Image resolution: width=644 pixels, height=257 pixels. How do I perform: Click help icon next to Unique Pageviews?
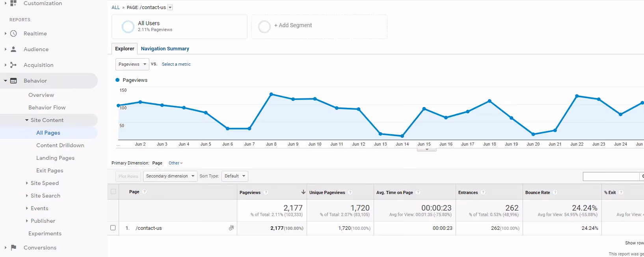[350, 192]
